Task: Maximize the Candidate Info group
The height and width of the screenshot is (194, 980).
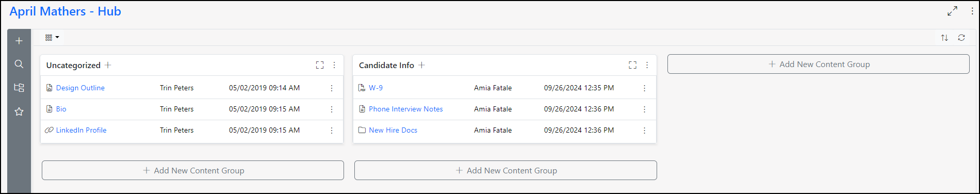Action: pyautogui.click(x=632, y=65)
